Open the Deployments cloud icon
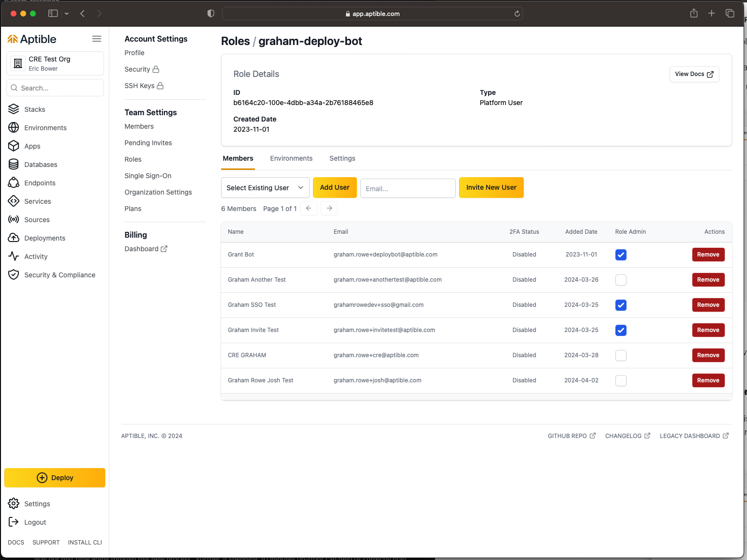 click(x=14, y=238)
